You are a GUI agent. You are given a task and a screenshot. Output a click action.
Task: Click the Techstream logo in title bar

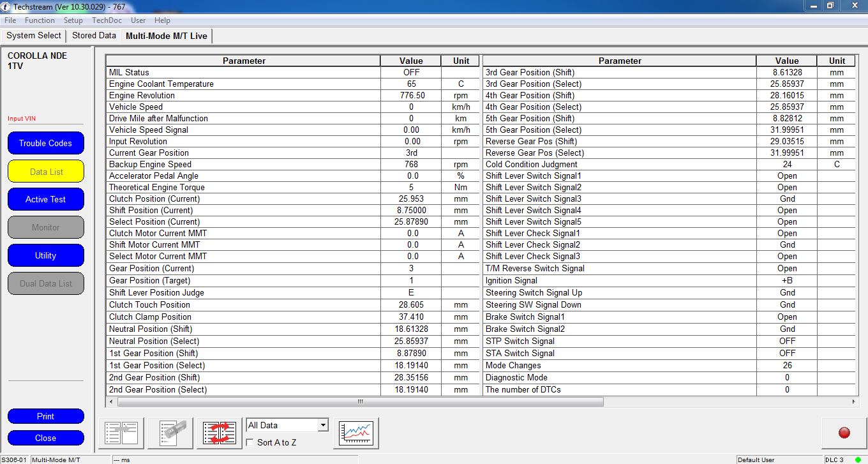click(x=6, y=6)
